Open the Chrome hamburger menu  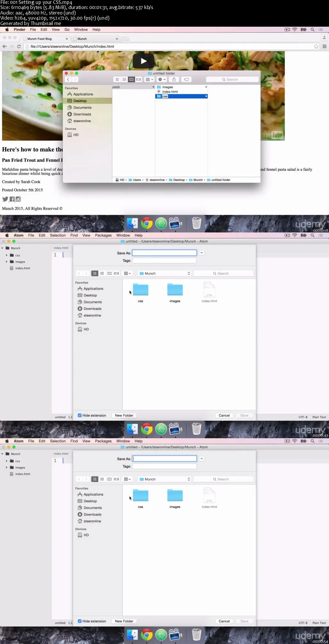325,46
